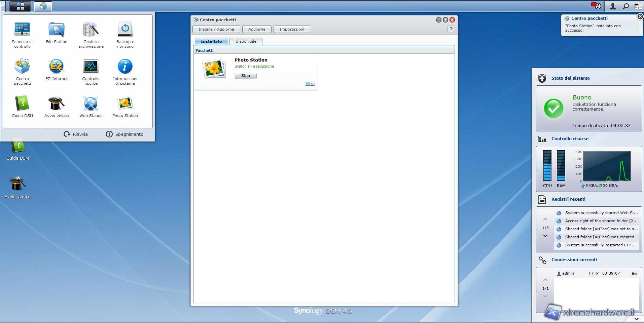Screen dimensions: 644x323
Task: Launch Web Station app
Action: click(91, 104)
